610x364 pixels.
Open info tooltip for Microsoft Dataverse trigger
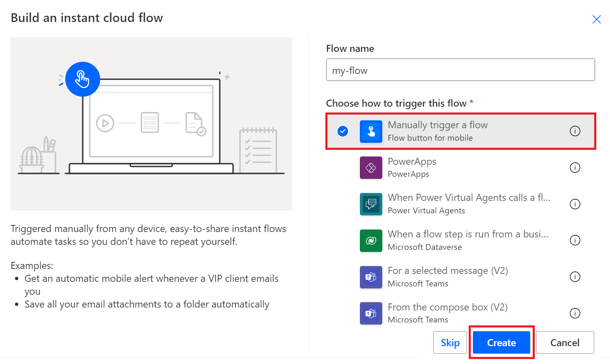point(575,240)
